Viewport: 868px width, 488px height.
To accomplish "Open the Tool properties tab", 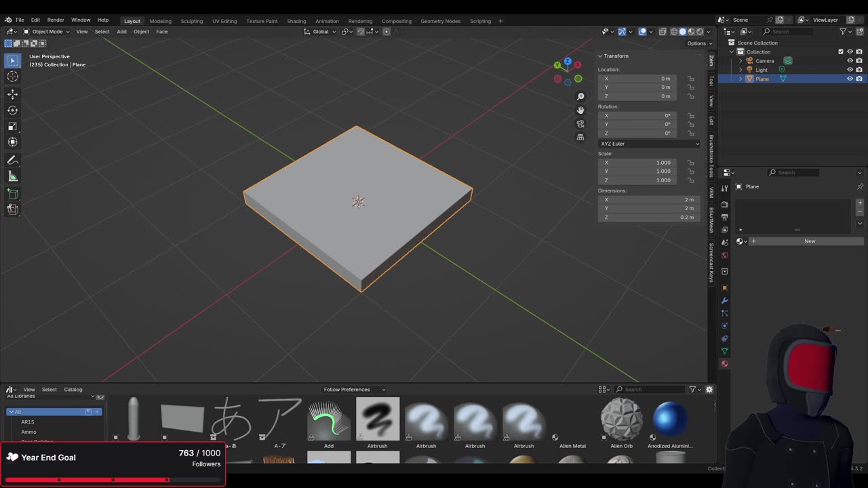I will click(724, 188).
